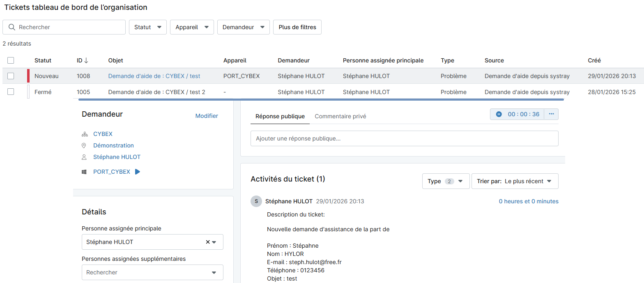
Task: Click Modifier link in Demandeur panel
Action: click(207, 116)
